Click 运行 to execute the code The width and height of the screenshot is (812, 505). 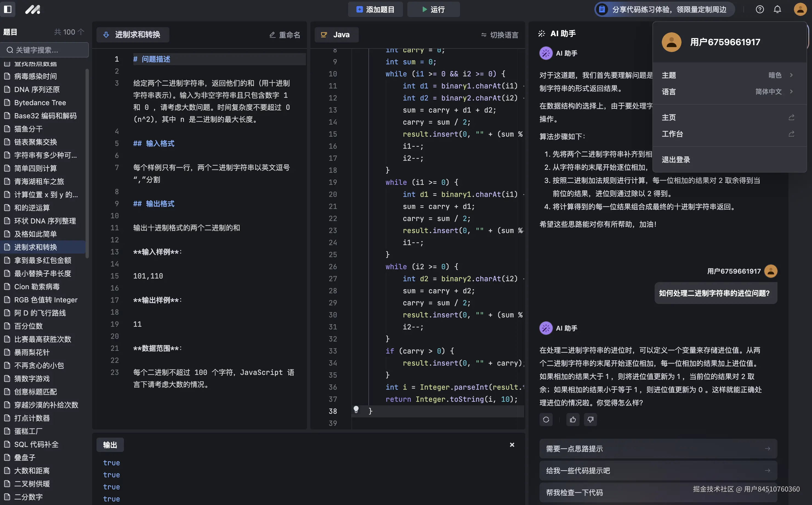[x=434, y=9]
